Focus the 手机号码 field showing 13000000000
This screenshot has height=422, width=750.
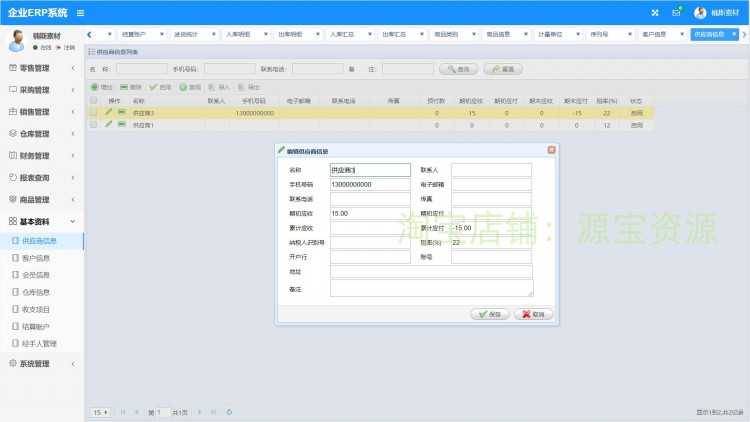pos(370,184)
